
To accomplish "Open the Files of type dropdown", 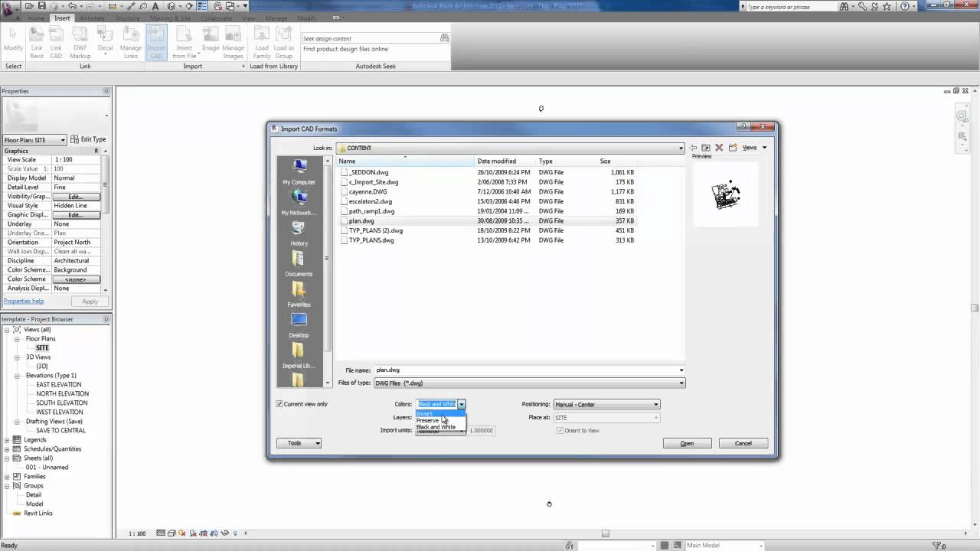I will point(681,383).
